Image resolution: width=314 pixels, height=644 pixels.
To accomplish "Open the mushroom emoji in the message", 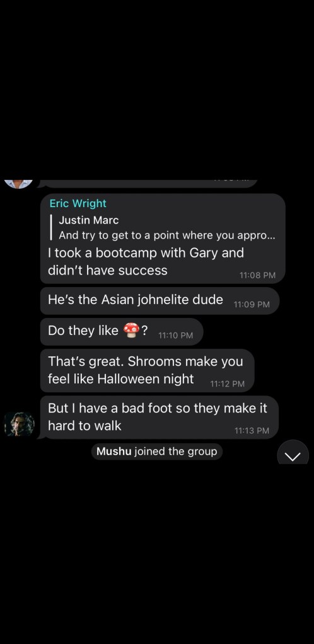I will 131,330.
